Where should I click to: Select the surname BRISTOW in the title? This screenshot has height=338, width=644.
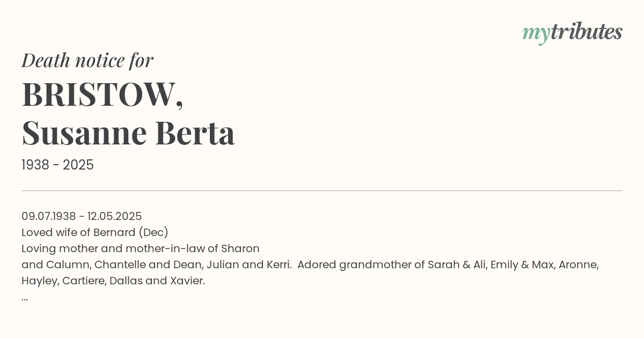pyautogui.click(x=99, y=95)
